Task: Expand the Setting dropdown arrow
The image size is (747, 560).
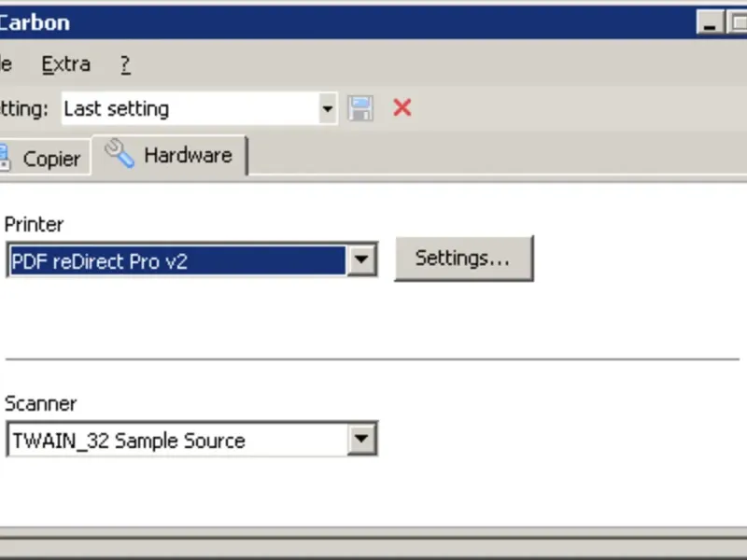Action: [x=327, y=108]
